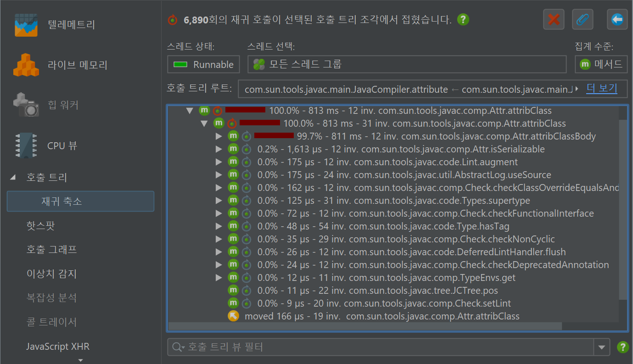633x364 pixels.
Task: Click method icon of TypeEnvs.get row
Action: [234, 278]
